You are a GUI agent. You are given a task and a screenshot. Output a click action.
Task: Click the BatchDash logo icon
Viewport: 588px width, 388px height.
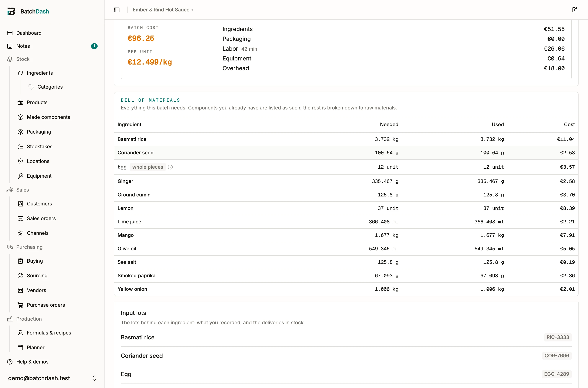[11, 11]
